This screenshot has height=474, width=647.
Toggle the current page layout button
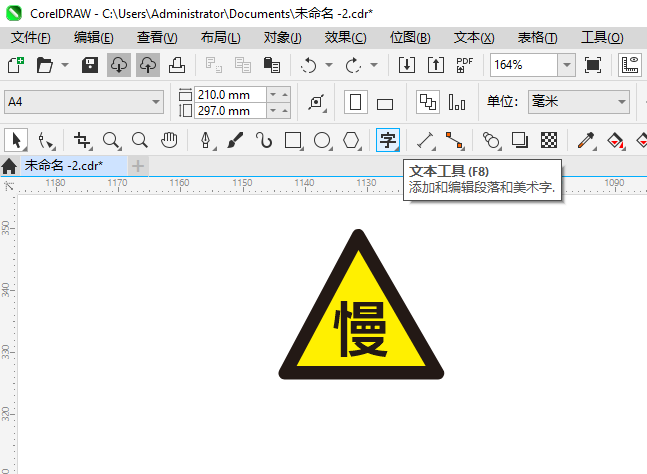(x=457, y=102)
